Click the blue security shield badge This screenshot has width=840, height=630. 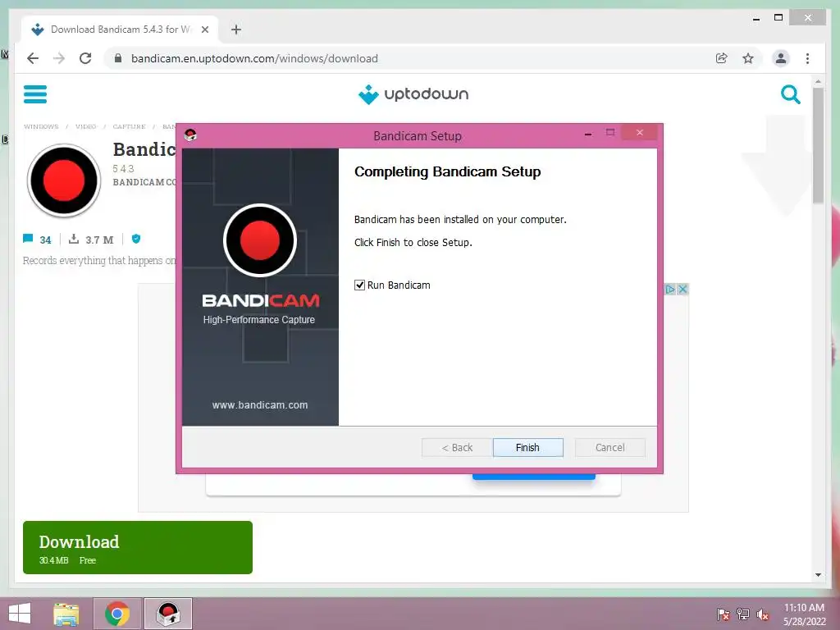(x=136, y=239)
